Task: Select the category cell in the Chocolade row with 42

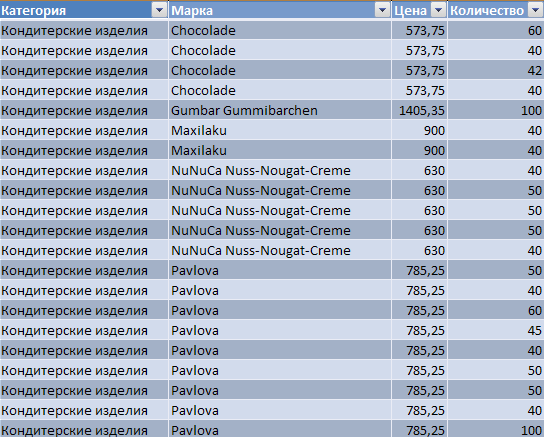Action: pyautogui.click(x=84, y=70)
